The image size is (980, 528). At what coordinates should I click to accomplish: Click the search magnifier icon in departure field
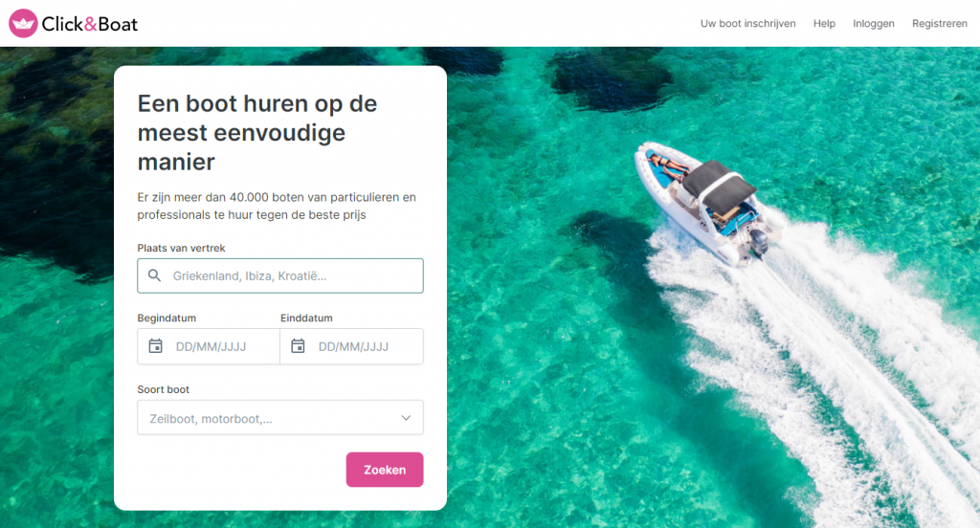tap(154, 275)
